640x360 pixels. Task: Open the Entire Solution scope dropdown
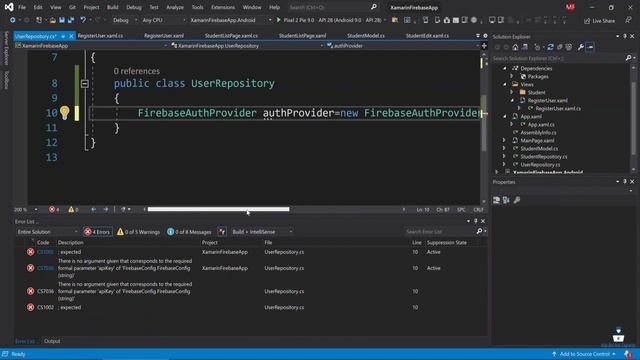47,232
